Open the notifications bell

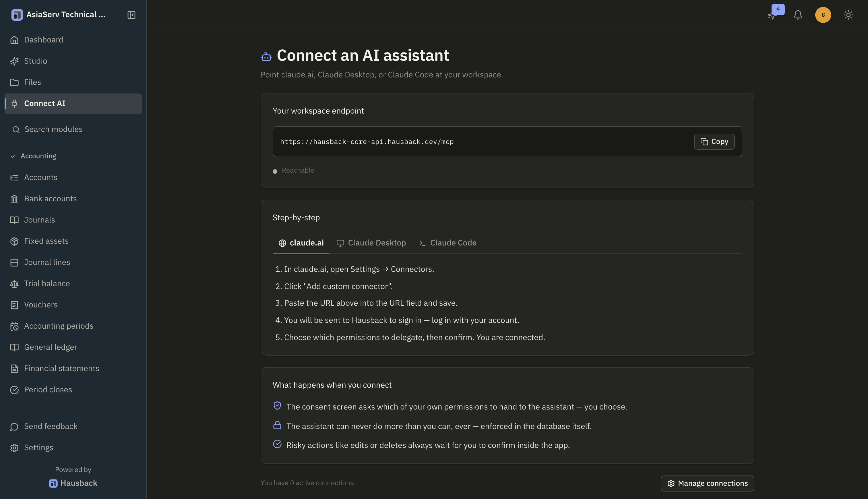[798, 15]
